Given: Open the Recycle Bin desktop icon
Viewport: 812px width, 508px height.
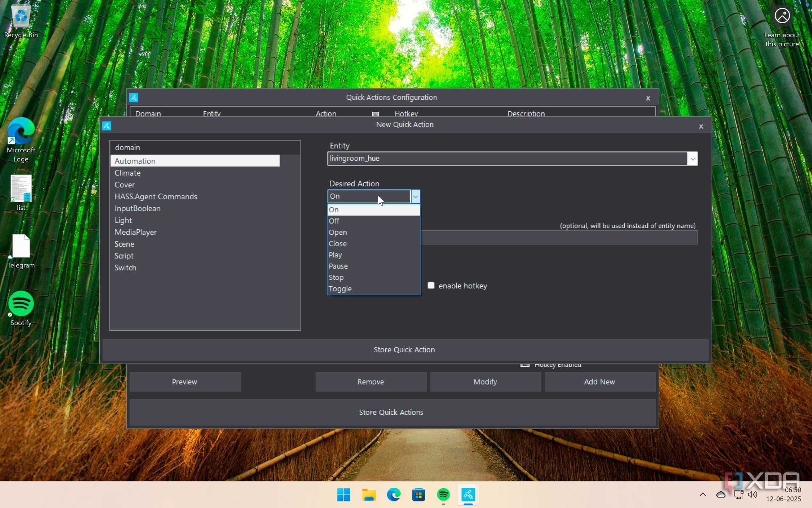Looking at the screenshot, I should coord(21,21).
